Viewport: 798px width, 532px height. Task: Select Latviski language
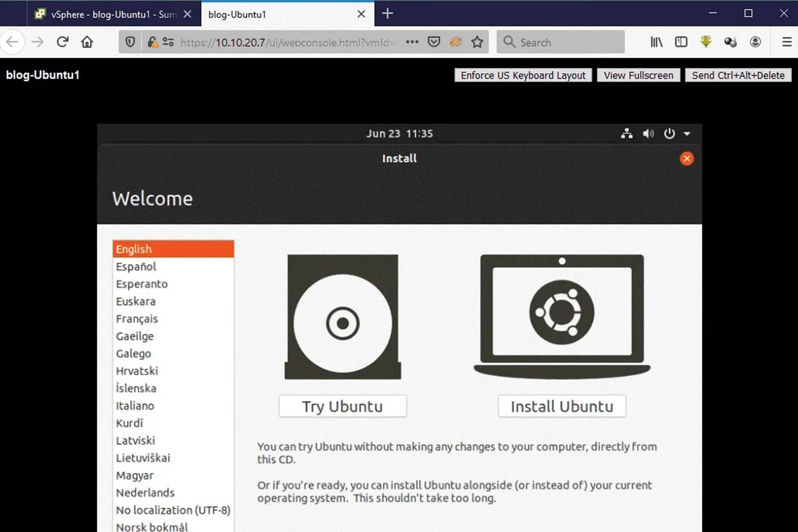[173, 441]
